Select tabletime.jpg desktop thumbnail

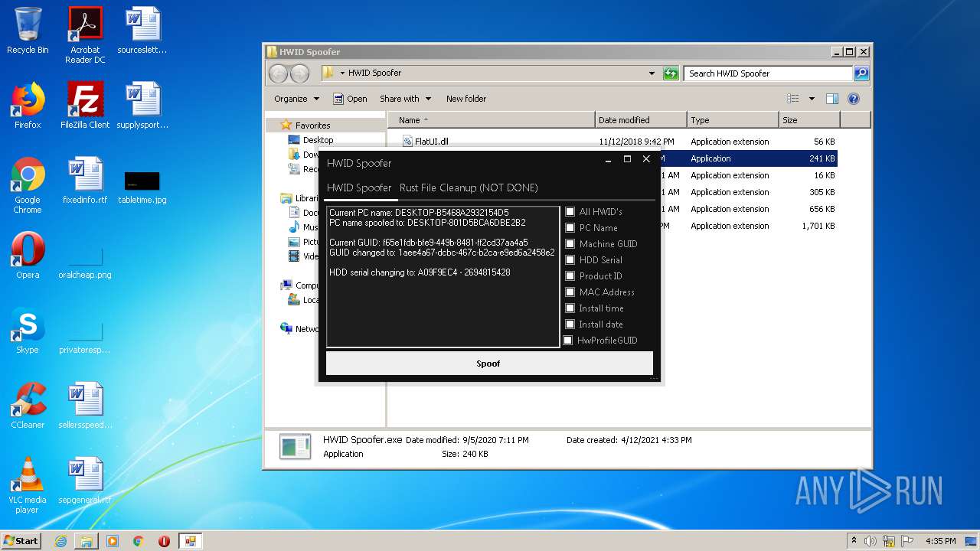pos(142,186)
